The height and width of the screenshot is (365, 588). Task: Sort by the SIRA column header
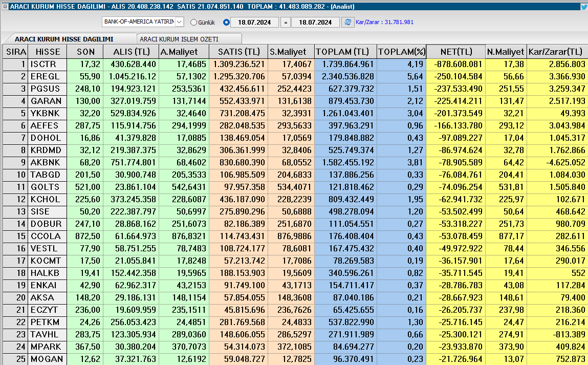point(16,52)
